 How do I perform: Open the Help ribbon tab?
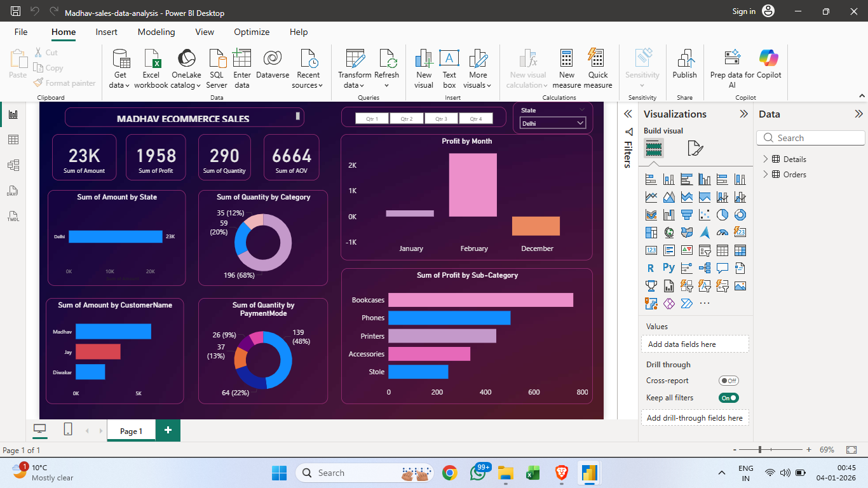299,32
